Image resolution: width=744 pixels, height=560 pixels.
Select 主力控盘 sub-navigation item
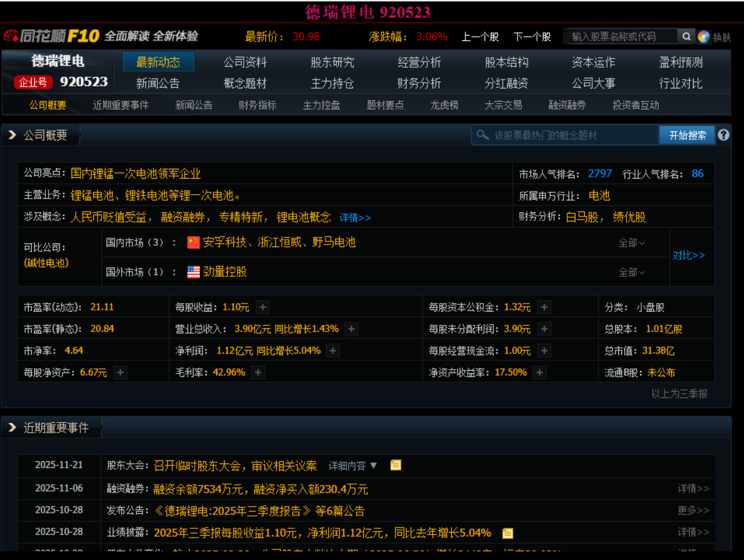[322, 105]
